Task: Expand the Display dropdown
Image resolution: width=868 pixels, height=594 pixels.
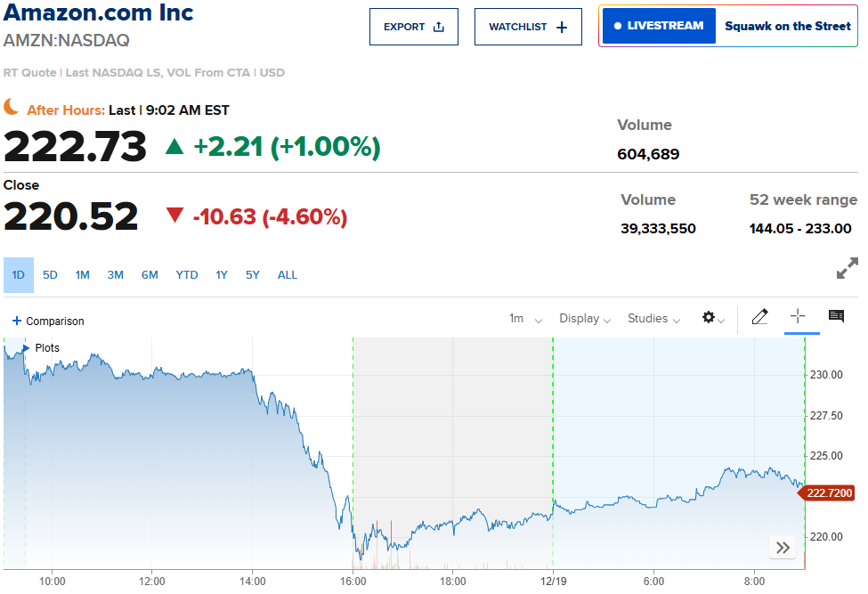Action: [584, 319]
